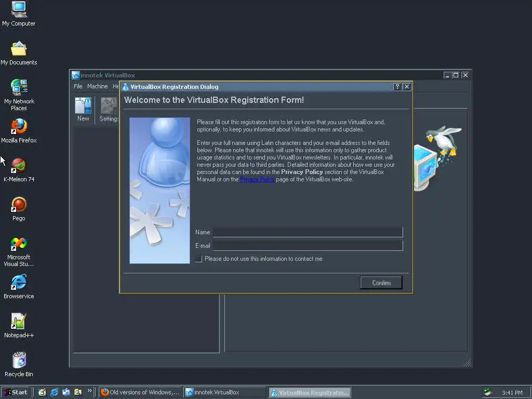The image size is (532, 399).
Task: Click the taskbar clock showing 3:41 PM
Action: (512, 393)
